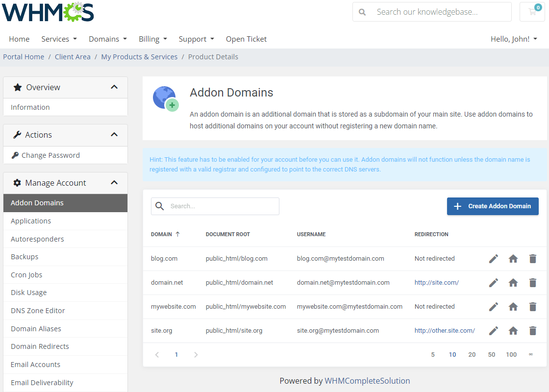Show 100 entries per page
This screenshot has height=392, width=549.
click(511, 355)
